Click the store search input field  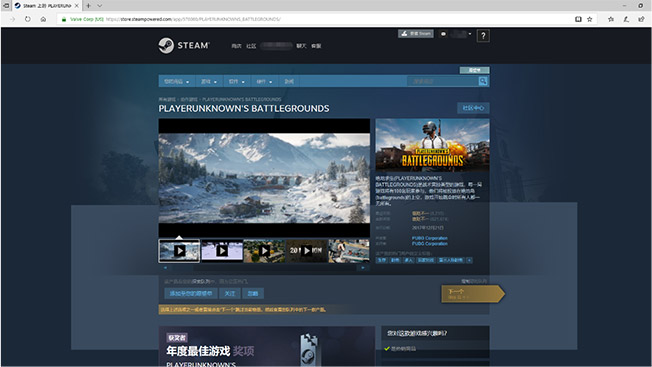pos(442,81)
